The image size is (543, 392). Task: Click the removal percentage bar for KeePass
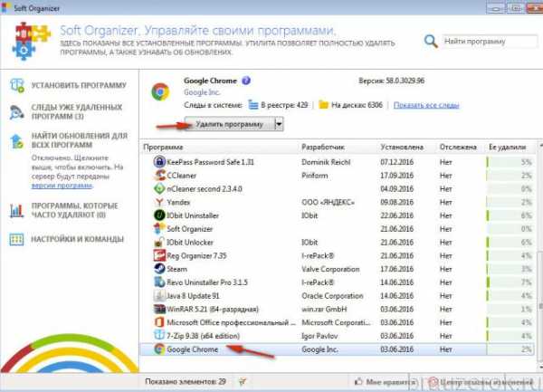point(509,162)
